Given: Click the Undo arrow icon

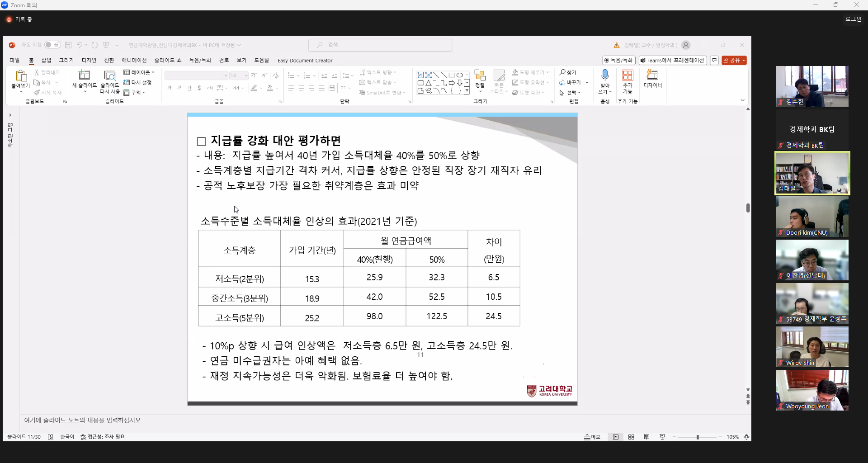Looking at the screenshot, I should (79, 45).
